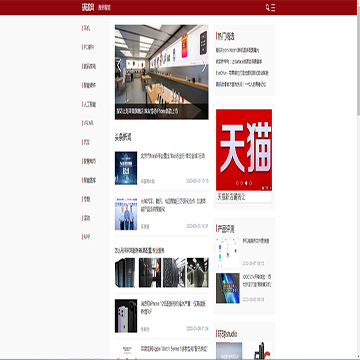Open the Apple Store banner image

tap(162, 72)
